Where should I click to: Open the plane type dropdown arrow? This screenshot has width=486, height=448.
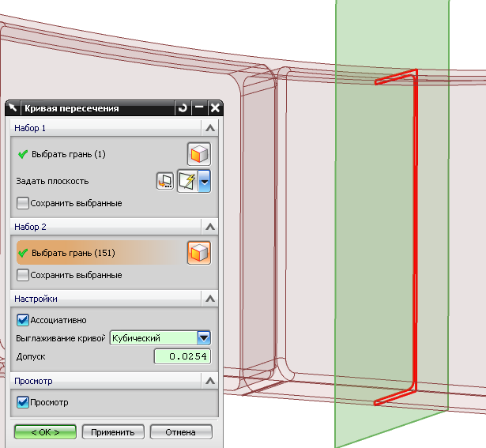tap(204, 181)
